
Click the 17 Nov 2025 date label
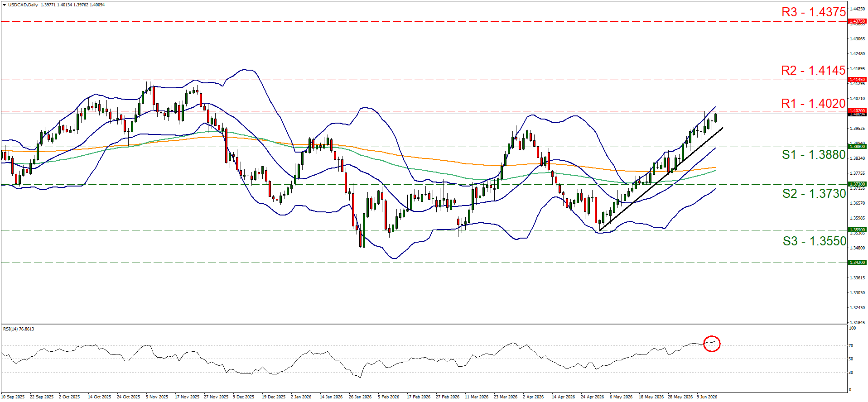pos(187,397)
